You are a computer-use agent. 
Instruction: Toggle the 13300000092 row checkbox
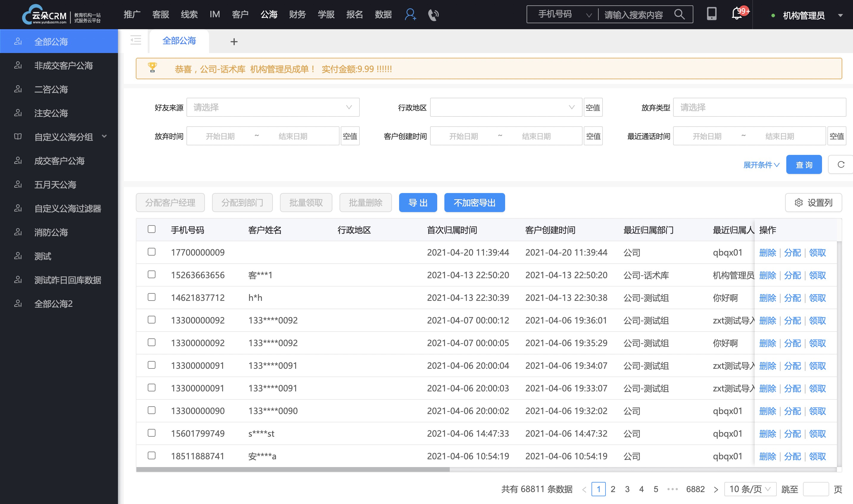pos(152,320)
